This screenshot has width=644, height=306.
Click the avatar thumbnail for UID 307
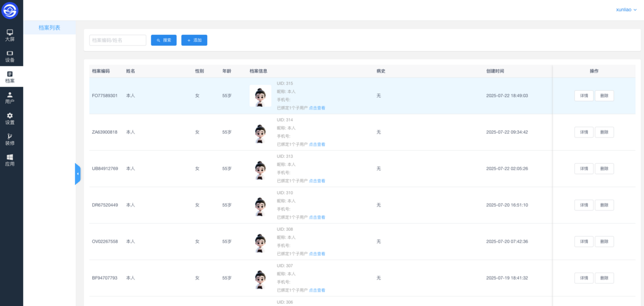tap(260, 278)
